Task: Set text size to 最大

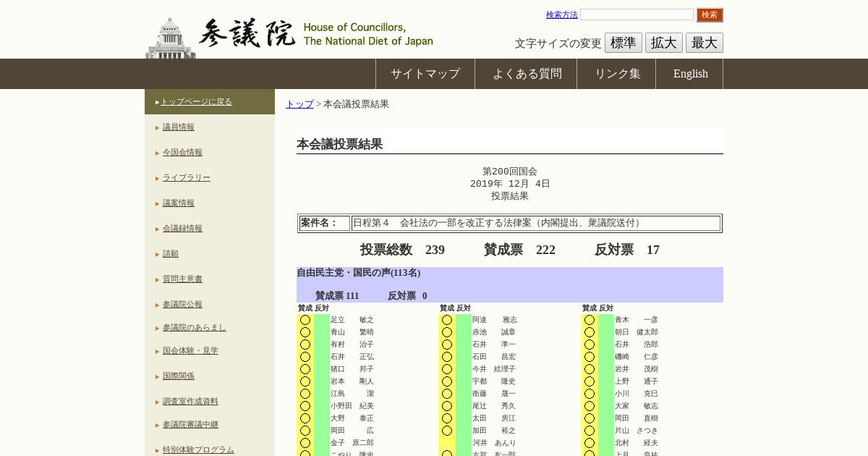Action: coord(704,43)
